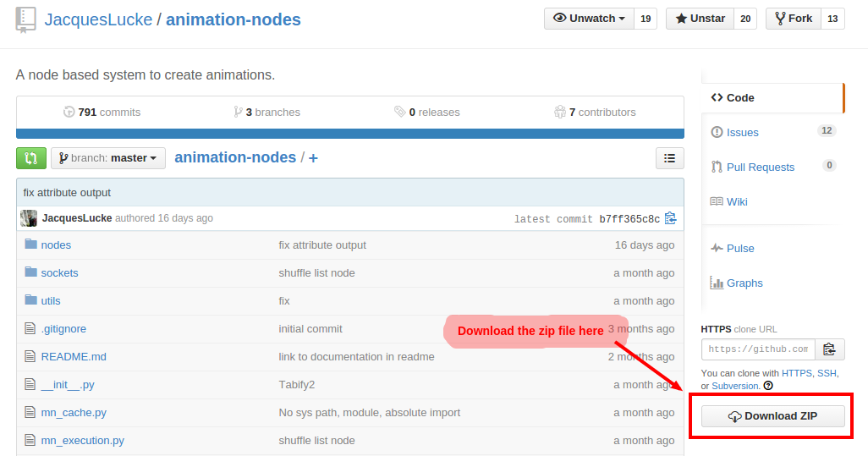Click the 'Tabify2' commit message
The height and width of the screenshot is (456, 868).
[x=297, y=385]
